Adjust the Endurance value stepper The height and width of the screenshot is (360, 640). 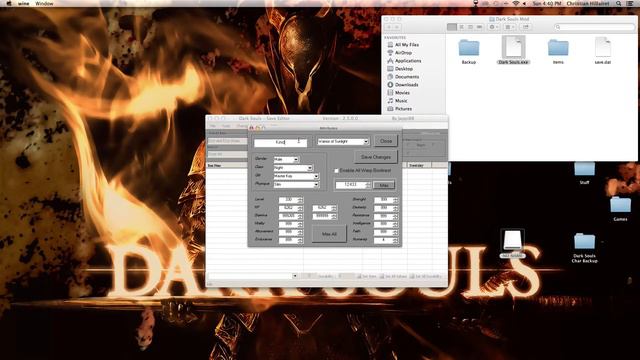click(x=301, y=240)
